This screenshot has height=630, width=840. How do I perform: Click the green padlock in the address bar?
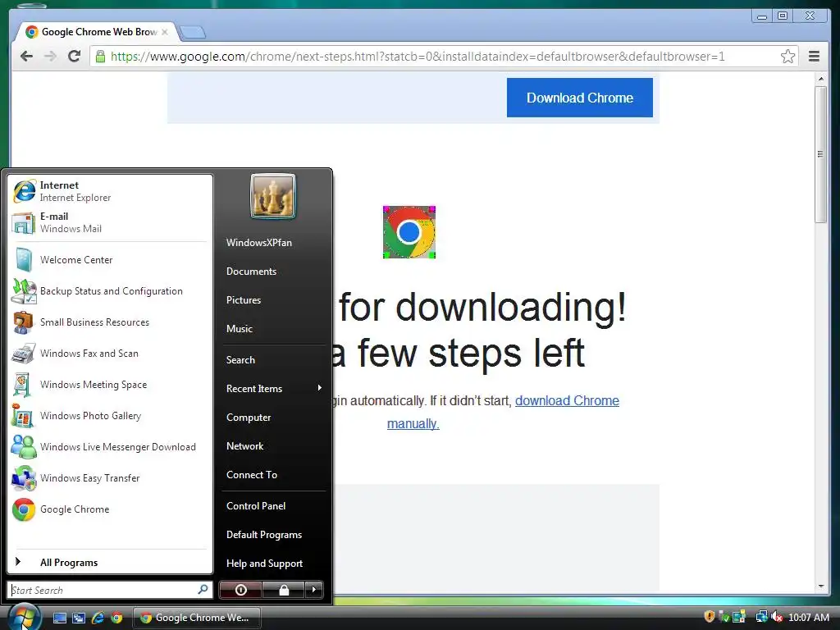(x=100, y=57)
